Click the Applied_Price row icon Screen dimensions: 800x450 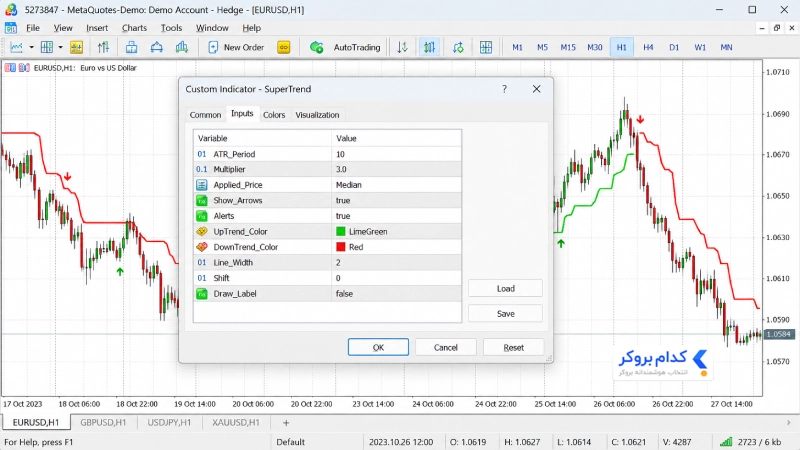pos(202,185)
